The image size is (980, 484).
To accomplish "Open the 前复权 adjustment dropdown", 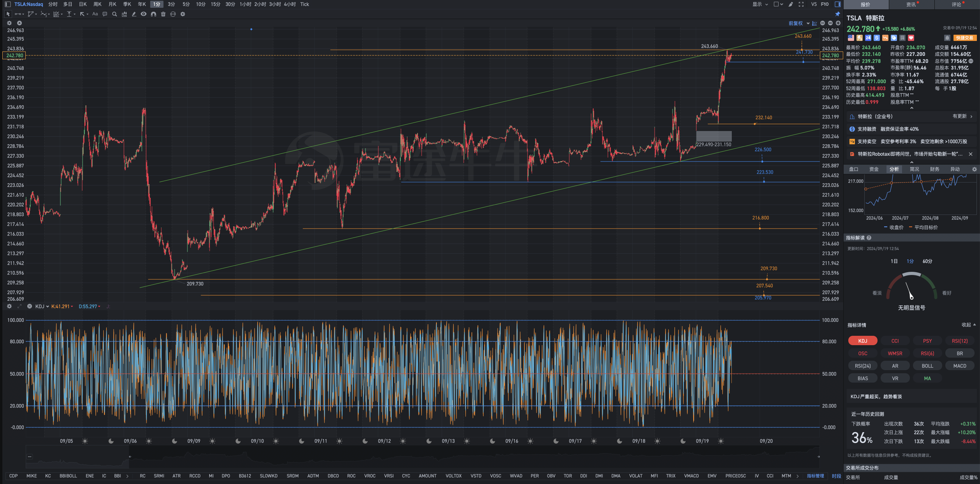I will point(799,23).
